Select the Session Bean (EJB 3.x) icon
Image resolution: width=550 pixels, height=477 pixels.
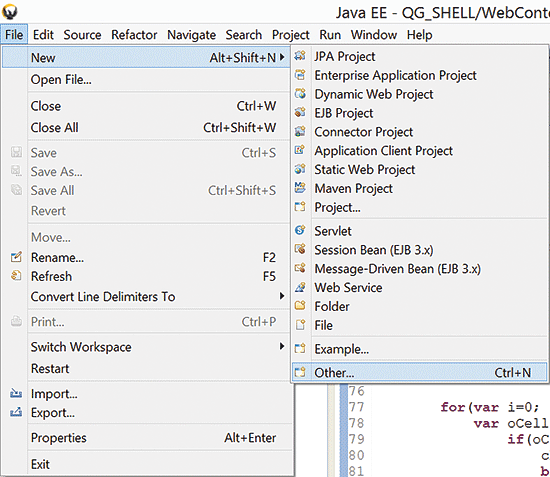(300, 249)
